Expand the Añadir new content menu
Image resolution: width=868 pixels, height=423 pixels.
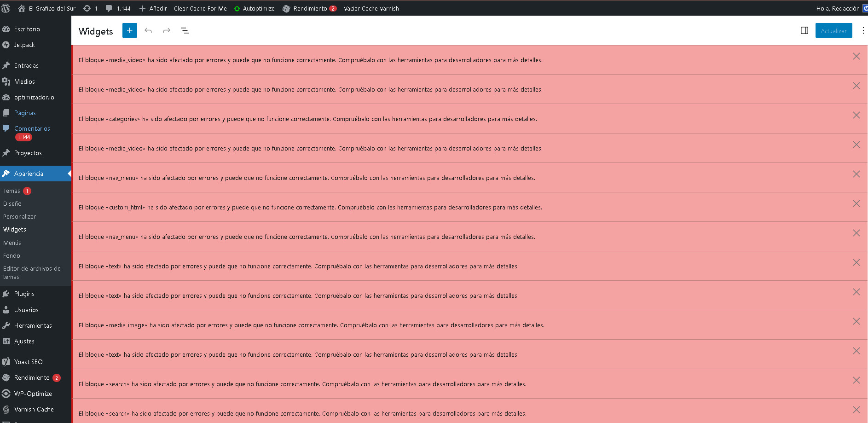tap(153, 8)
